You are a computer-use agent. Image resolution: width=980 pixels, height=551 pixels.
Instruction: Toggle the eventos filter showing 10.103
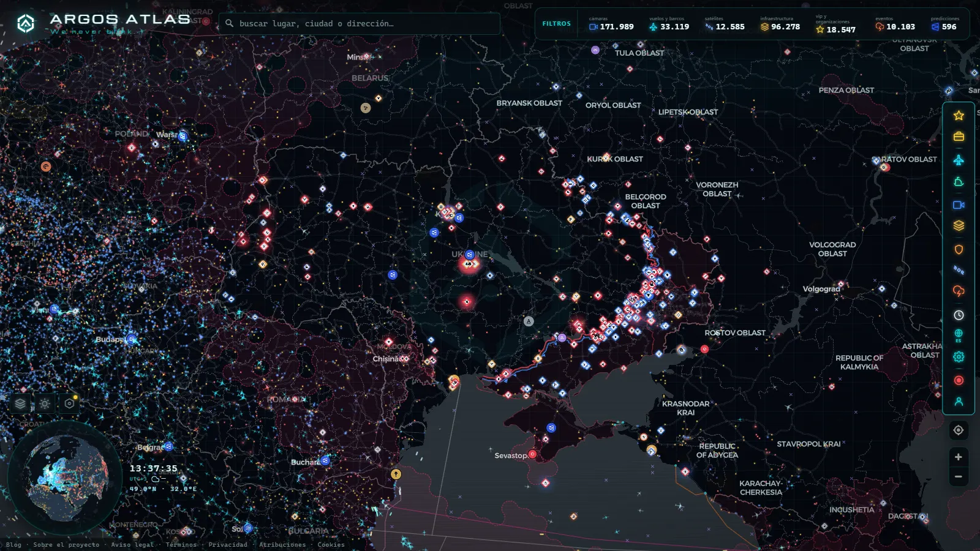895,24
